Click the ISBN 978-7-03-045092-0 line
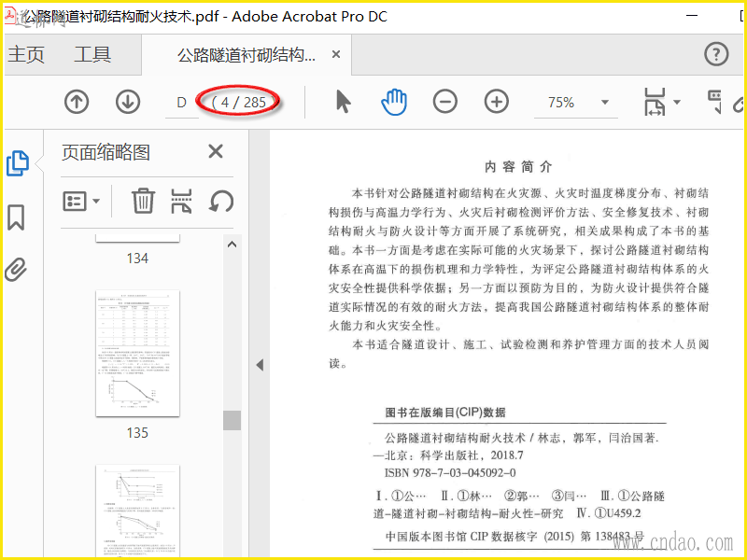Screen dimensions: 747x560 click(x=450, y=473)
